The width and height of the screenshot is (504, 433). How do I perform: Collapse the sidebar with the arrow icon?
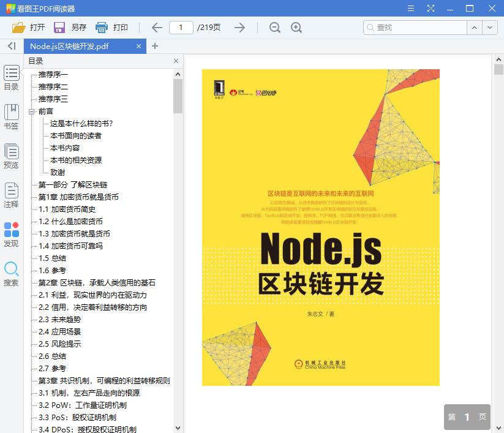point(12,46)
